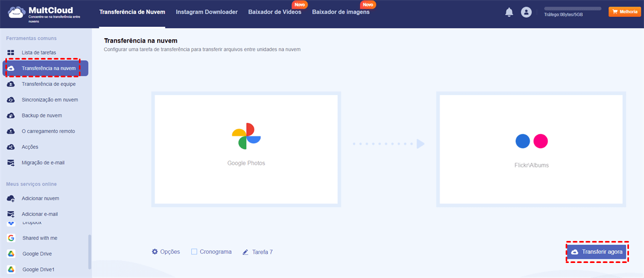
Task: Select the Flickr\Albums destination box
Action: coord(531,149)
